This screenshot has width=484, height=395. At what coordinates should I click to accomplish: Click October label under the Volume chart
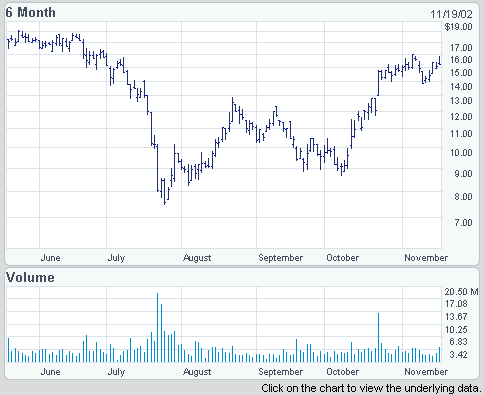343,372
